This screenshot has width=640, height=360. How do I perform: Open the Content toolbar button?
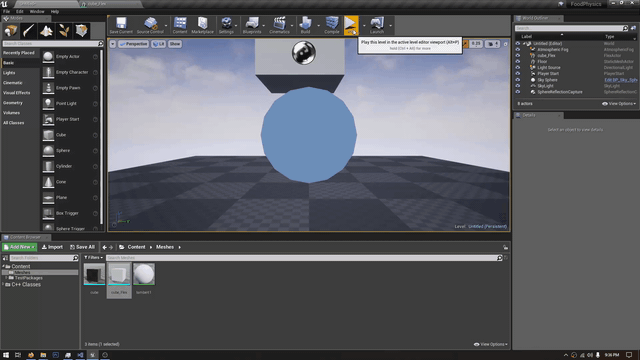pos(180,25)
